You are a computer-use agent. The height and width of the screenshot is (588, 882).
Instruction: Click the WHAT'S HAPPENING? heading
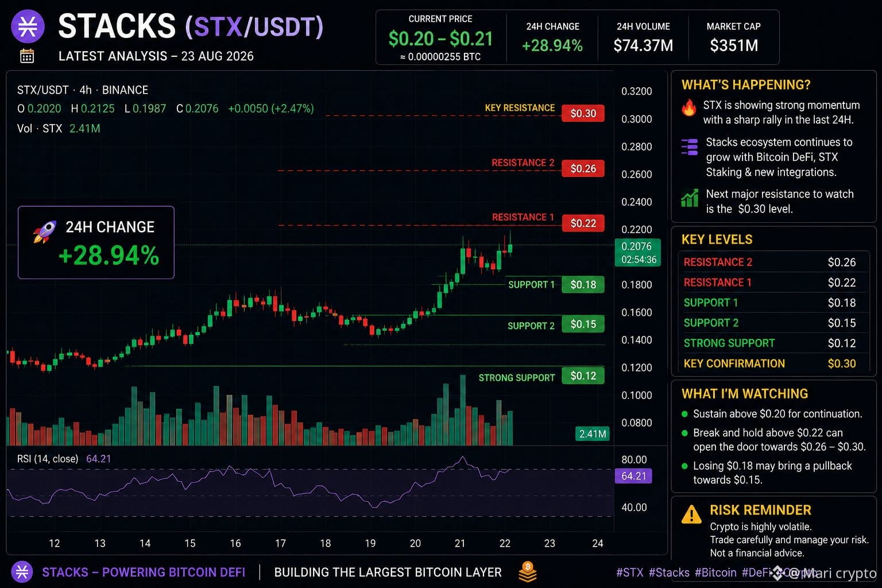pos(746,85)
